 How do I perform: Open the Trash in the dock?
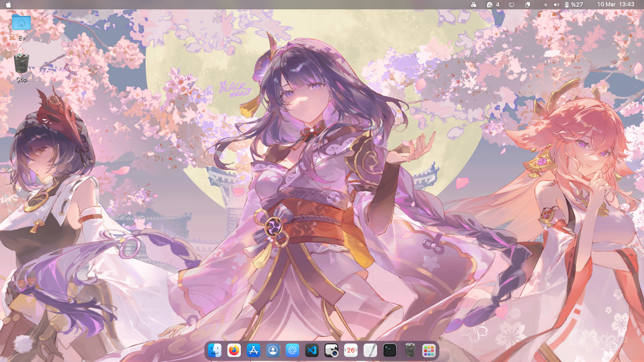point(410,351)
